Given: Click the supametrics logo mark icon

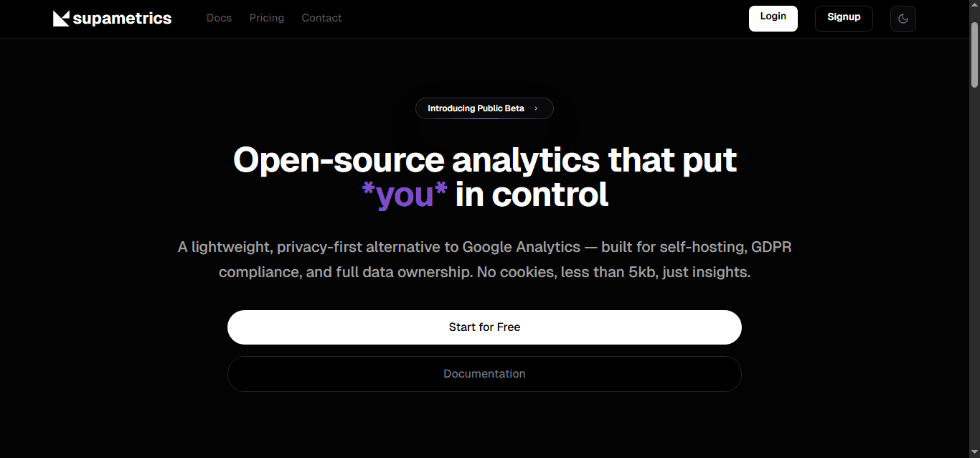Looking at the screenshot, I should coord(61,19).
